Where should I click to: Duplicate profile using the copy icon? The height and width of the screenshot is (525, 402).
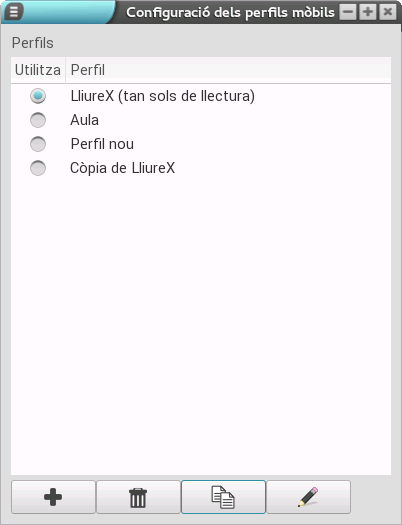223,497
